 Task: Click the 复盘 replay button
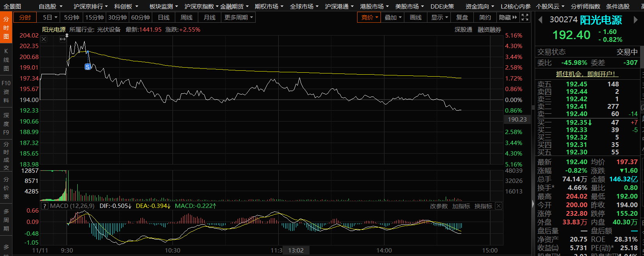[462, 18]
